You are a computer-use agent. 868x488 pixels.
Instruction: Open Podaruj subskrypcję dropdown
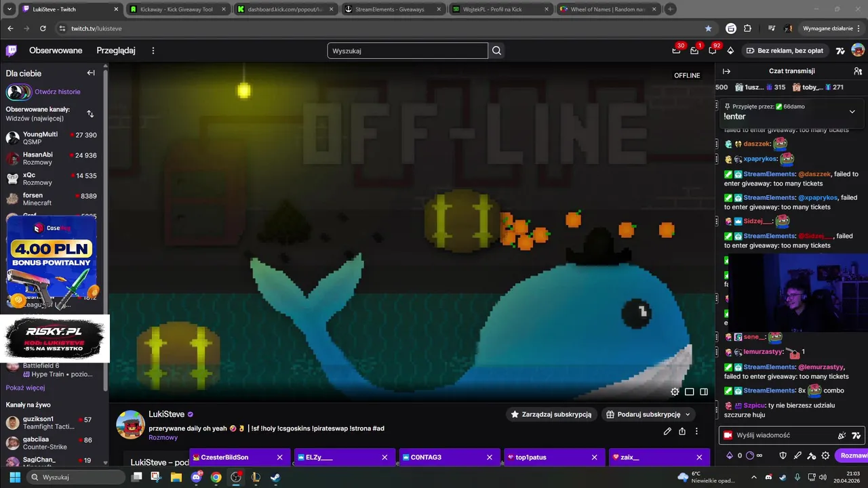point(648,414)
